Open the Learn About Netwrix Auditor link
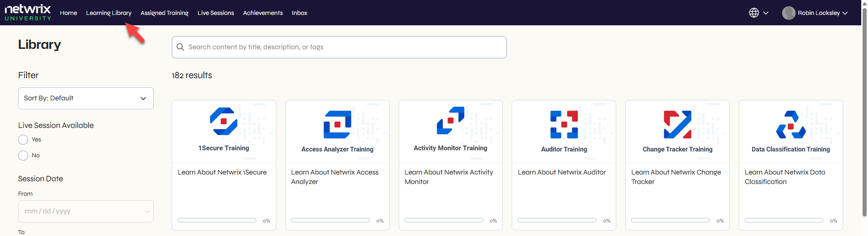868x236 pixels. click(561, 172)
